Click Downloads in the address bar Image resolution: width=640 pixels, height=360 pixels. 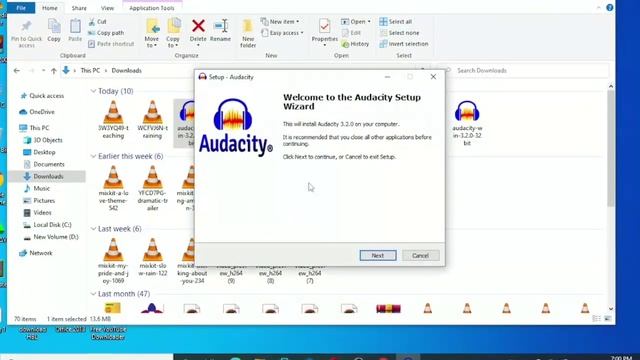pos(127,71)
